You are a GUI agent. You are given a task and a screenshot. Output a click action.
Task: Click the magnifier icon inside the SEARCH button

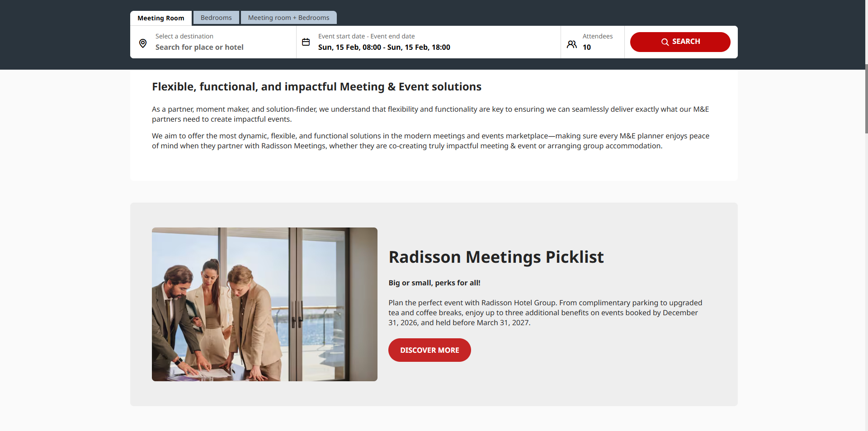(665, 42)
